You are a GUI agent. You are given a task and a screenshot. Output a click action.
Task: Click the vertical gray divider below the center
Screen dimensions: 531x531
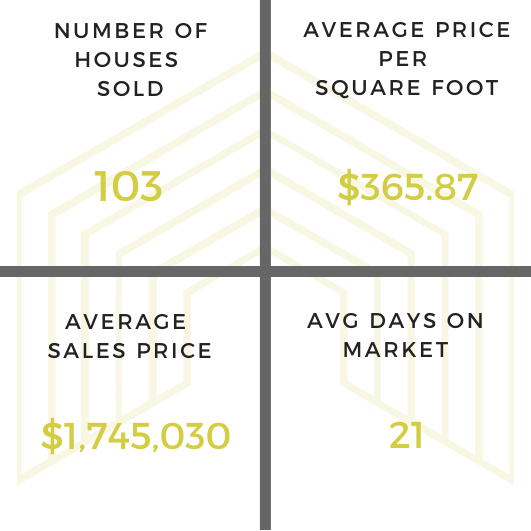point(266,403)
